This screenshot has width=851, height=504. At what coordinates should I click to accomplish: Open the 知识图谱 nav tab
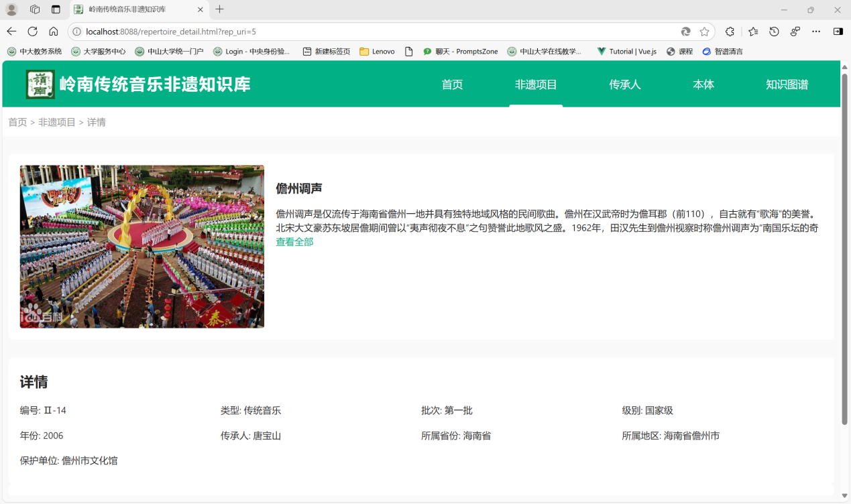point(787,84)
